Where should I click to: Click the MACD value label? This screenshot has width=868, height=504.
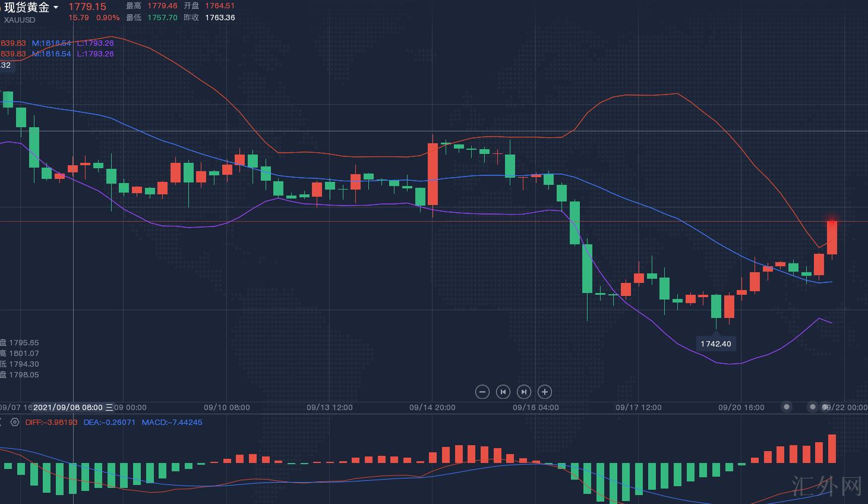[x=172, y=423]
